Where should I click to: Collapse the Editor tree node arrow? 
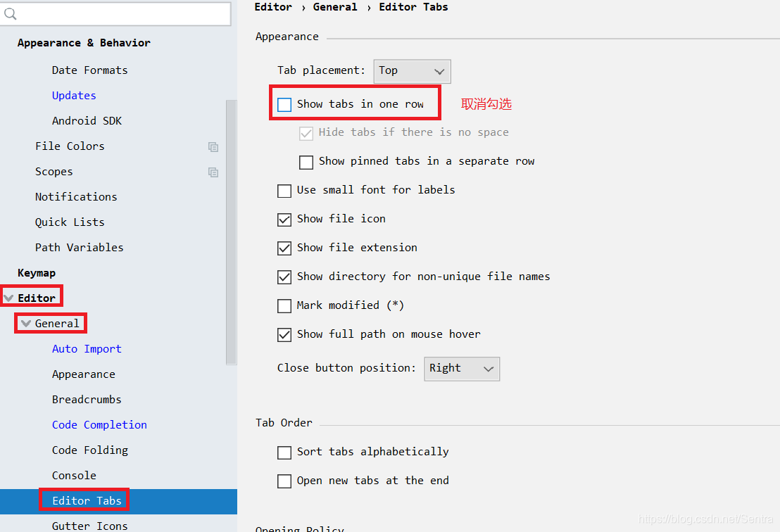coord(8,298)
